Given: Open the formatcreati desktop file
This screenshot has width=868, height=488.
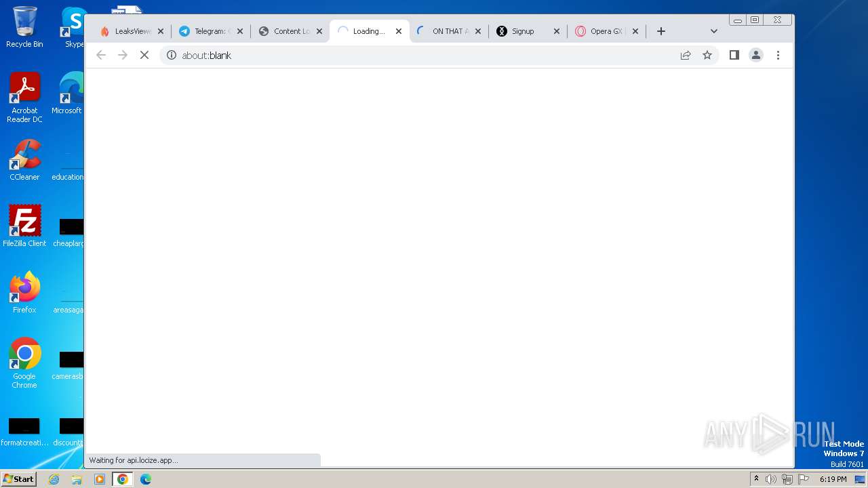Looking at the screenshot, I should pos(24,432).
